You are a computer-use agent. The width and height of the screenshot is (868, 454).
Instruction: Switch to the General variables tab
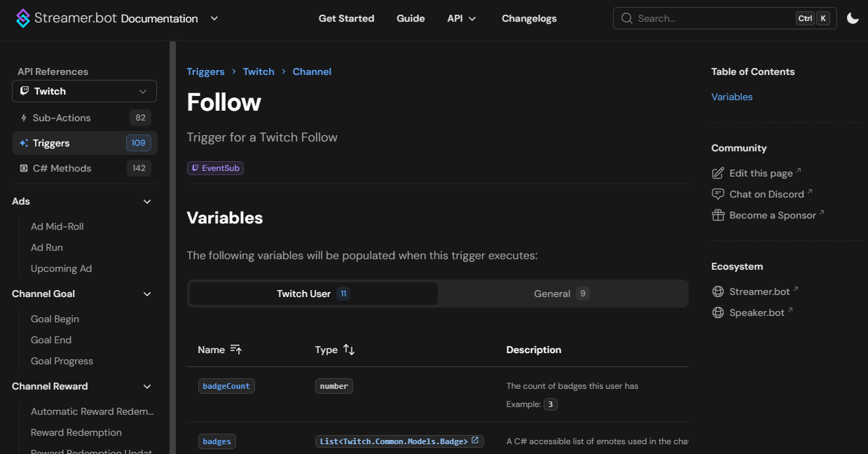[562, 294]
